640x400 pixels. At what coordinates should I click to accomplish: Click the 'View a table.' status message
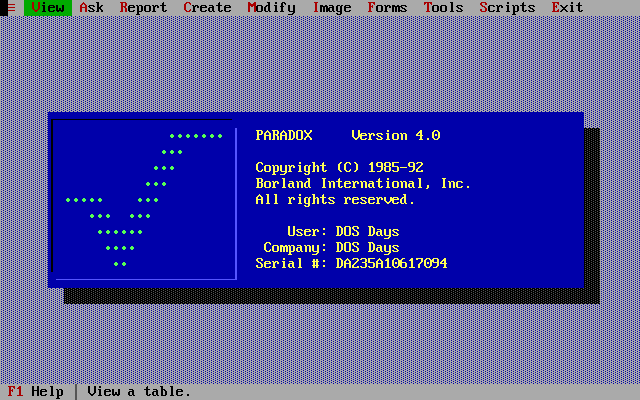pos(139,392)
